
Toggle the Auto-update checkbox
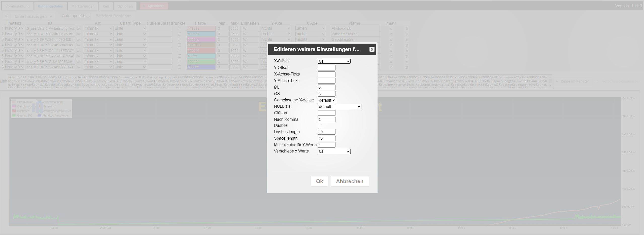[x=88, y=16]
